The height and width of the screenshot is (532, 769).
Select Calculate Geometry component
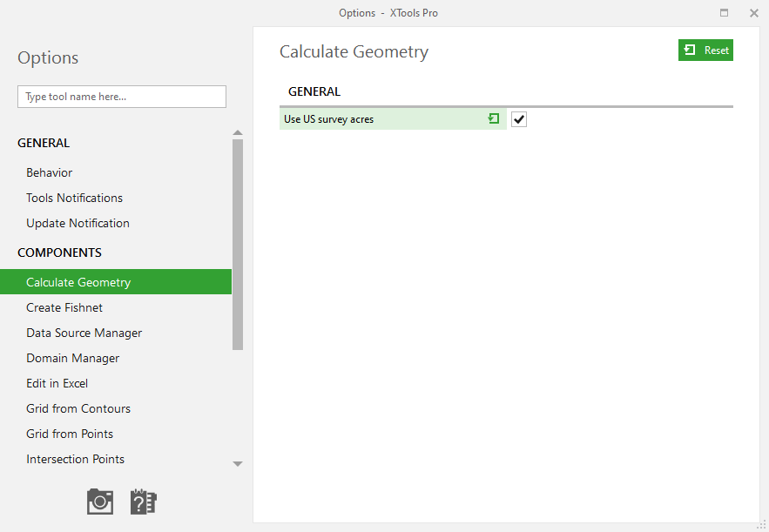(x=116, y=282)
